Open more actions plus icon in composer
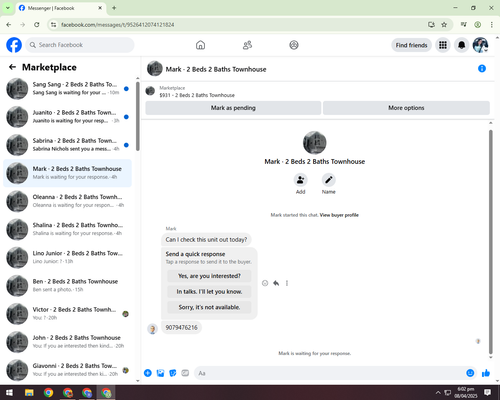The height and width of the screenshot is (400, 500). click(148, 373)
